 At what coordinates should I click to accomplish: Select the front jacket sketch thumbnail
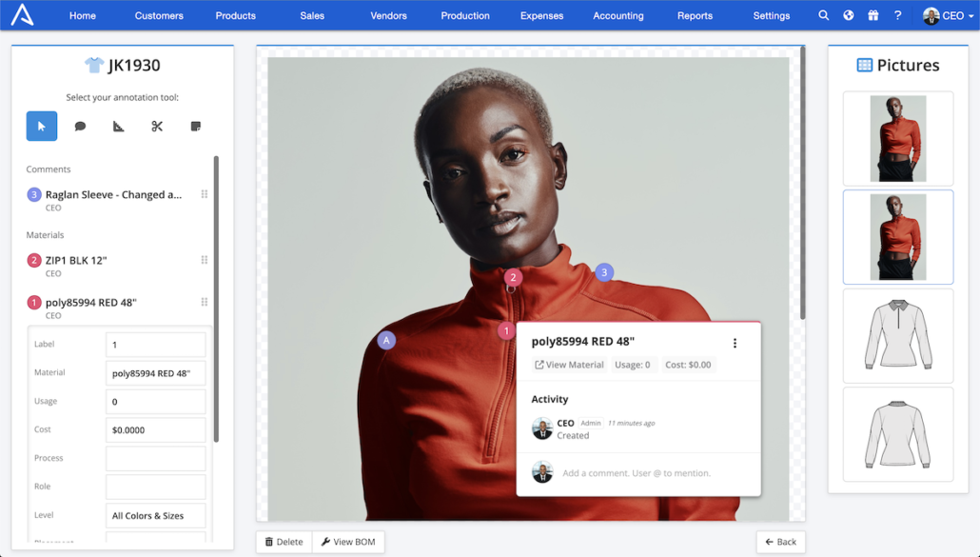tap(898, 336)
